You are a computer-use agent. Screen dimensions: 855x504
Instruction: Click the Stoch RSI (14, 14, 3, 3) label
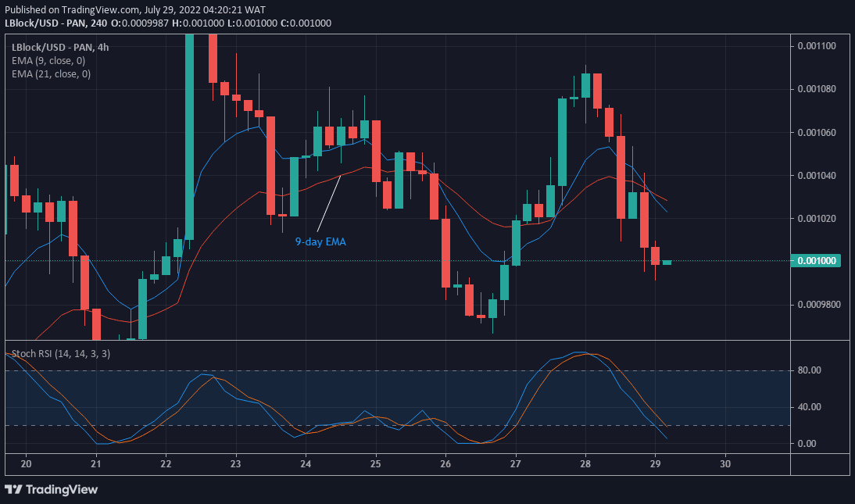[x=60, y=353]
